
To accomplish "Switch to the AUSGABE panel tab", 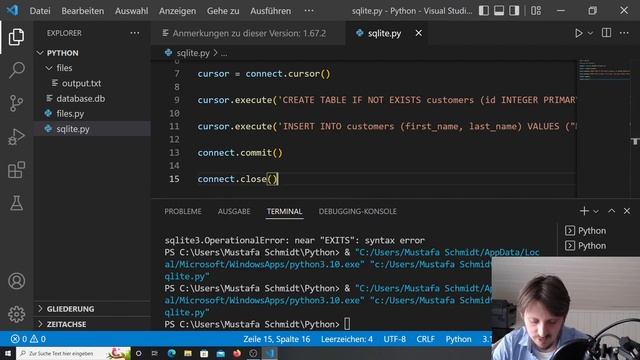I will click(234, 211).
